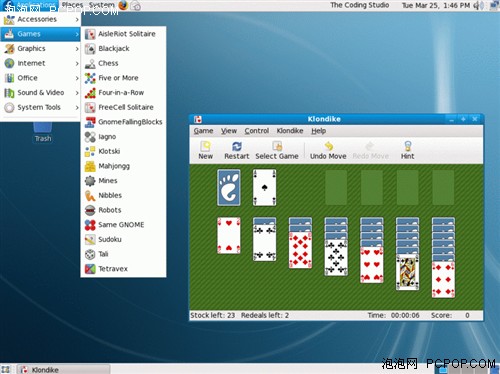Screen dimensions: 500x374
Task: Launch Robots game
Action: click(123, 210)
